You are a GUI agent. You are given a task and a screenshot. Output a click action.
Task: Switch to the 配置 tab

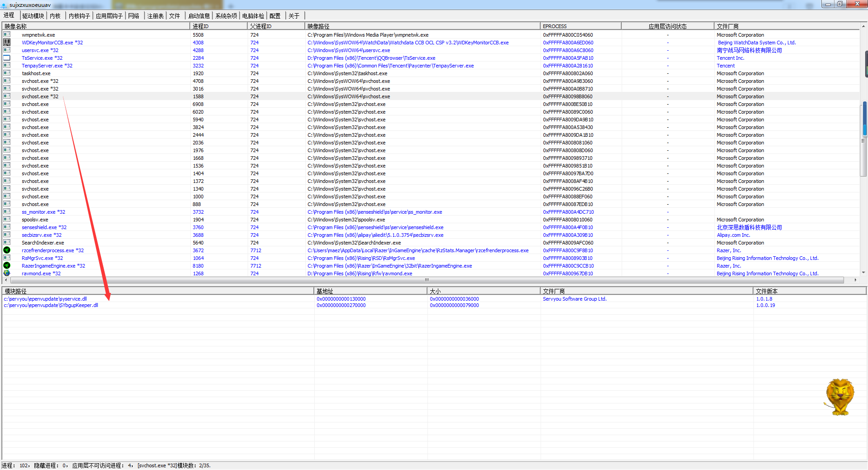coord(275,16)
